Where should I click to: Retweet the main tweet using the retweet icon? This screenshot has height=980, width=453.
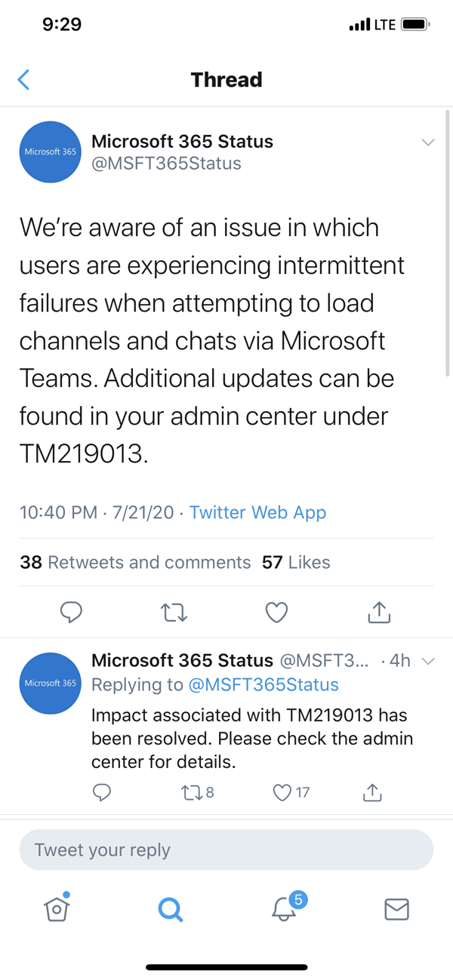tap(174, 612)
